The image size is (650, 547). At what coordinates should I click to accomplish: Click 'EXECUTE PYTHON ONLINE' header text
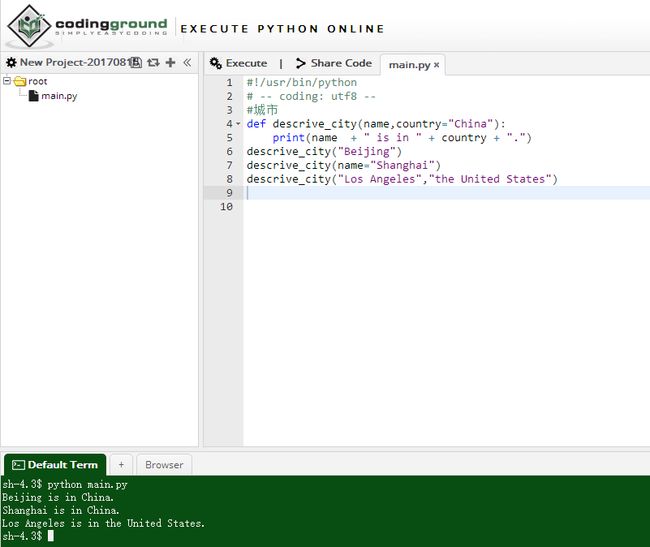tap(282, 29)
